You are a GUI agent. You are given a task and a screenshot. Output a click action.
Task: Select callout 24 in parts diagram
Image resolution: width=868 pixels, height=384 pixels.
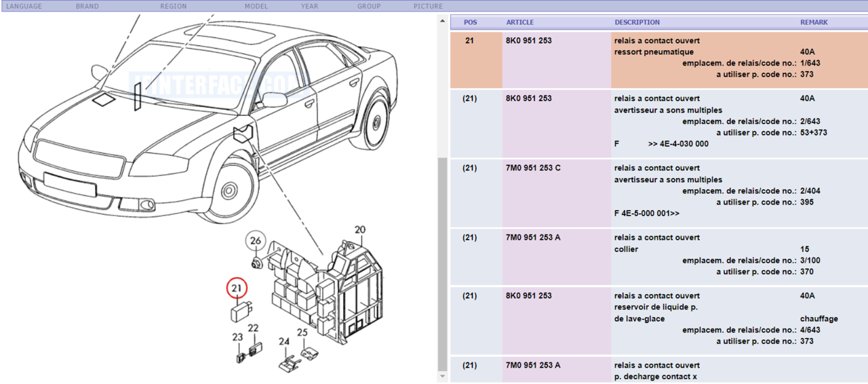[x=283, y=342]
